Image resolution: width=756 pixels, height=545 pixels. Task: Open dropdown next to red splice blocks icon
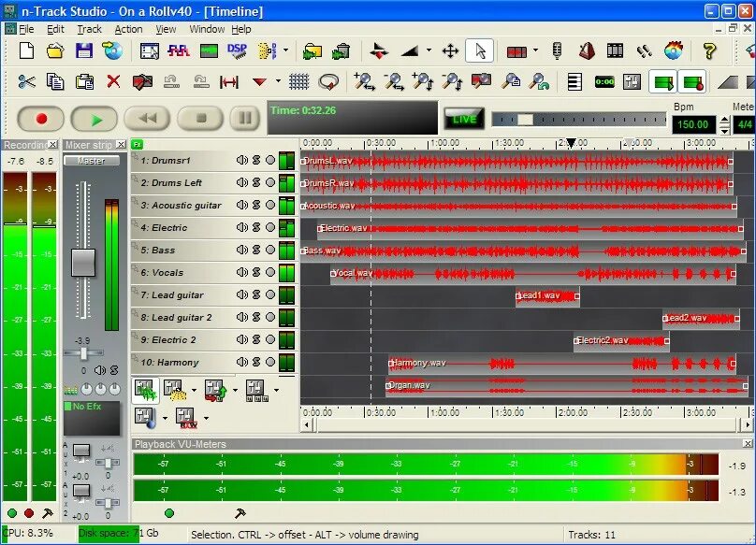536,50
